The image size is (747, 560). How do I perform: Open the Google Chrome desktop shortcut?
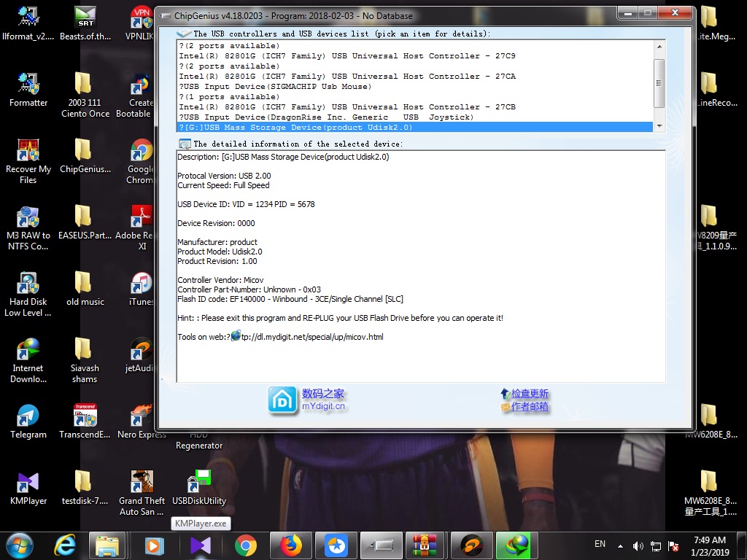tap(141, 161)
